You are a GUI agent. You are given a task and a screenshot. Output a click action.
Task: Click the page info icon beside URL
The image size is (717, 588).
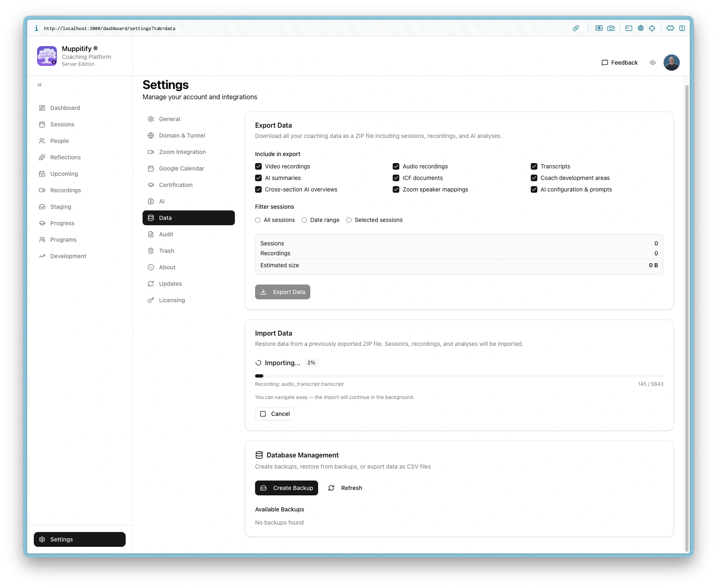(x=36, y=28)
